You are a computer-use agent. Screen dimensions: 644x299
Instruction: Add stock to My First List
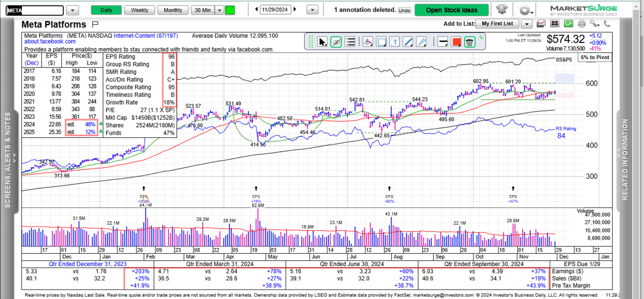point(497,23)
